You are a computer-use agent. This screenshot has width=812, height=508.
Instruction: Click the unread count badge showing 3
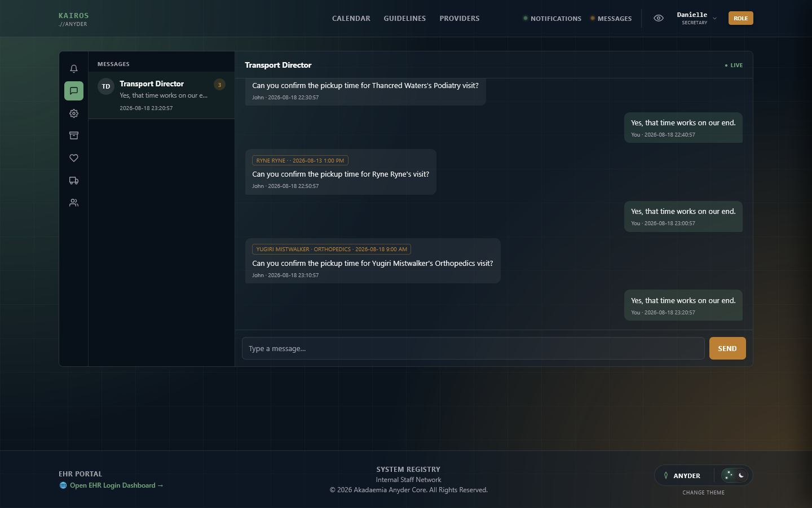point(220,85)
